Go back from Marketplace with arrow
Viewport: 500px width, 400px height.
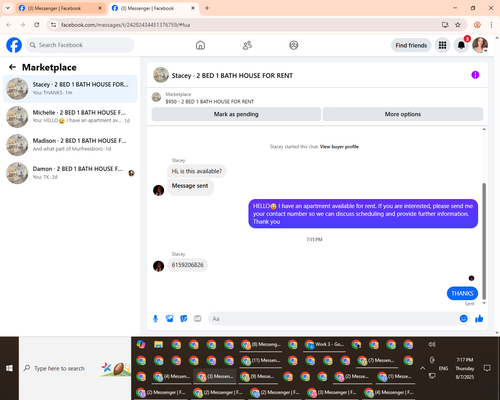click(x=12, y=67)
